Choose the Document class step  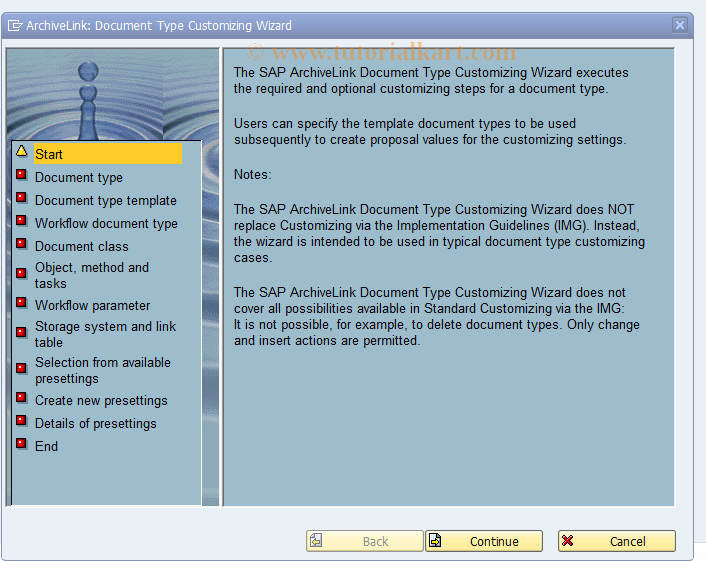pyautogui.click(x=81, y=246)
